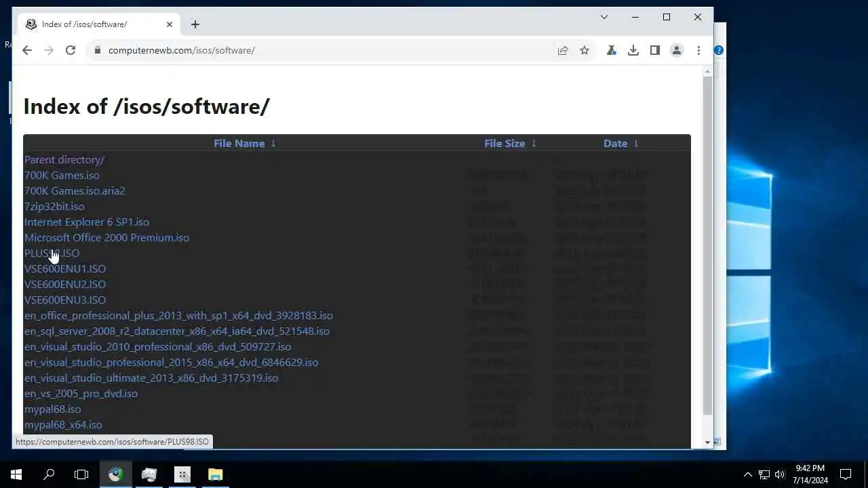Open the Chrome profile avatar
The image size is (868, 488).
point(677,50)
